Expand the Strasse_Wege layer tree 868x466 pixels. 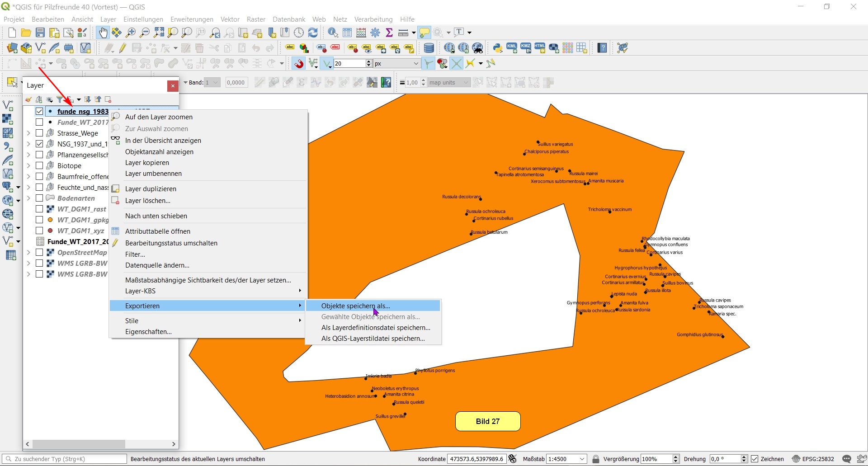pyautogui.click(x=28, y=133)
